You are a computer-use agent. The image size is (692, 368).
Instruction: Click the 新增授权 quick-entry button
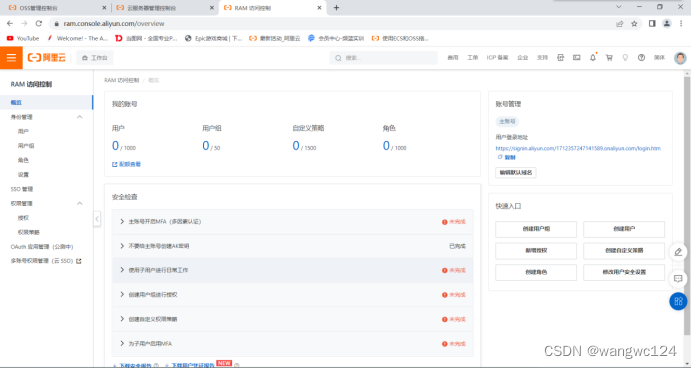point(536,251)
